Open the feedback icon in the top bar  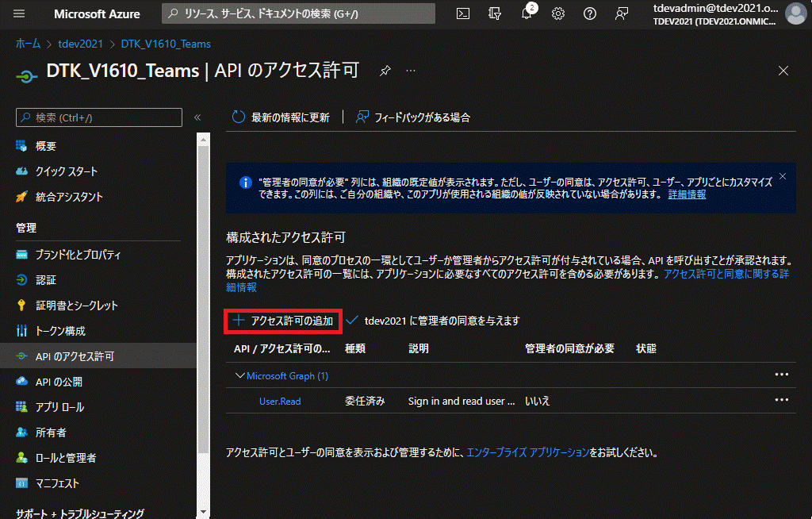click(622, 13)
